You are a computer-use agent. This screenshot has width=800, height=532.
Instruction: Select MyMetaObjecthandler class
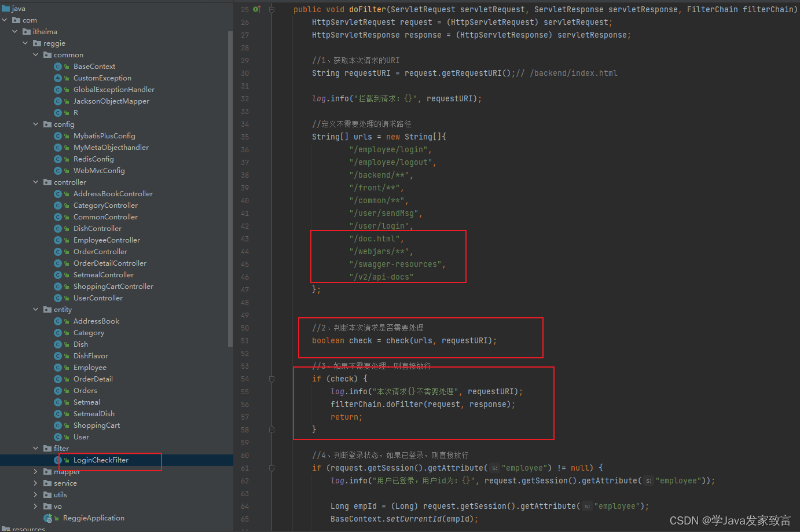(x=111, y=148)
